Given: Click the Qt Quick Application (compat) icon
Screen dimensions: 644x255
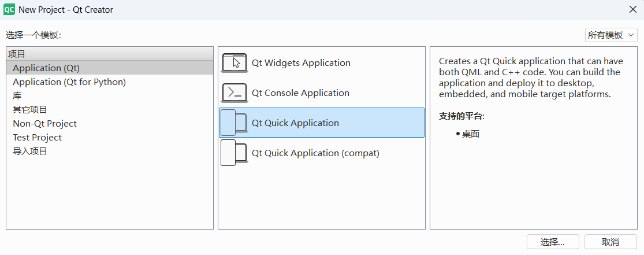Looking at the screenshot, I should click(234, 153).
